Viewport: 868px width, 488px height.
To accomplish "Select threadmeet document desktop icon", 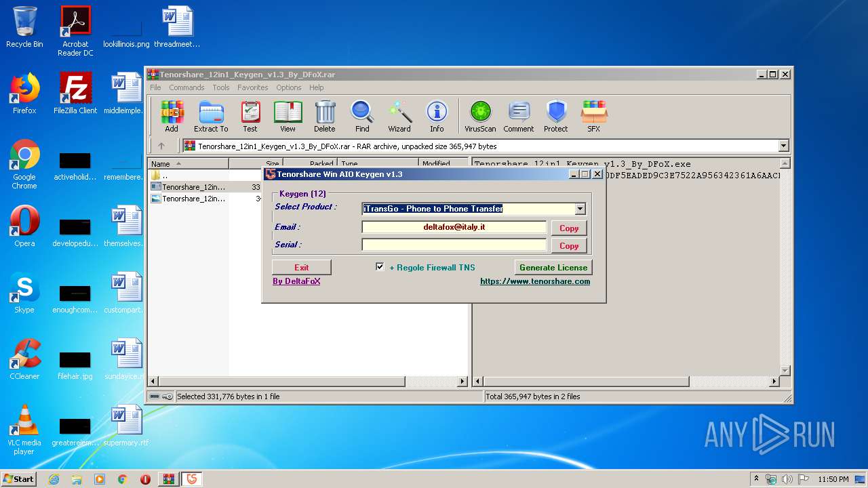I will click(177, 28).
